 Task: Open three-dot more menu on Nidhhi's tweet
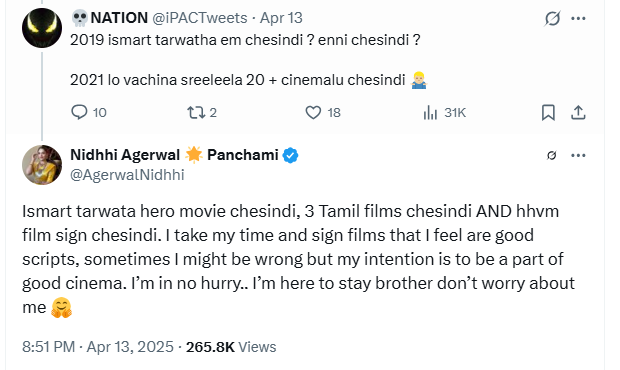click(x=578, y=155)
